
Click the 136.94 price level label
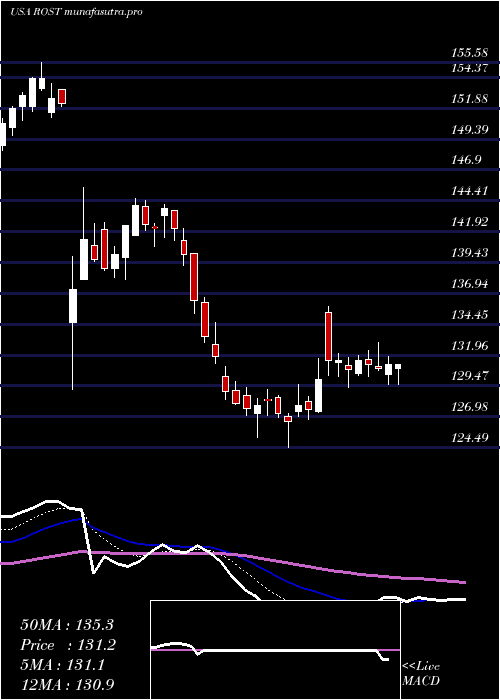click(x=469, y=283)
